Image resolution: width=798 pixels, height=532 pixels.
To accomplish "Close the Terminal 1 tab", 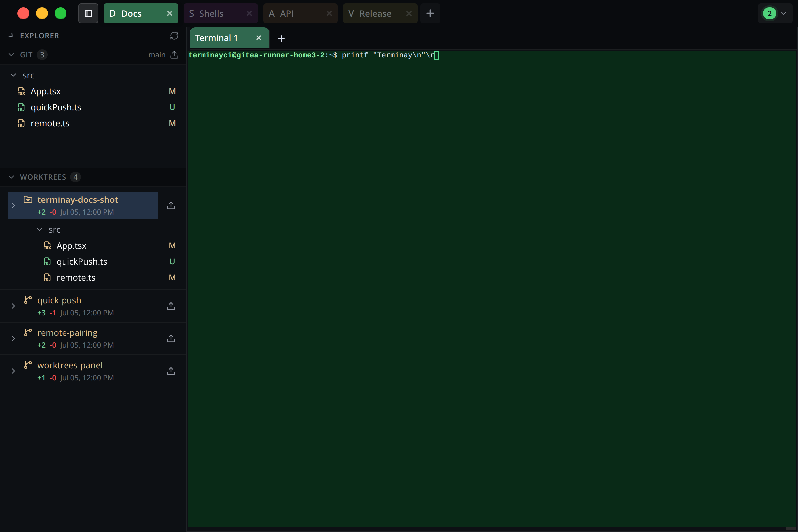I will 259,38.
